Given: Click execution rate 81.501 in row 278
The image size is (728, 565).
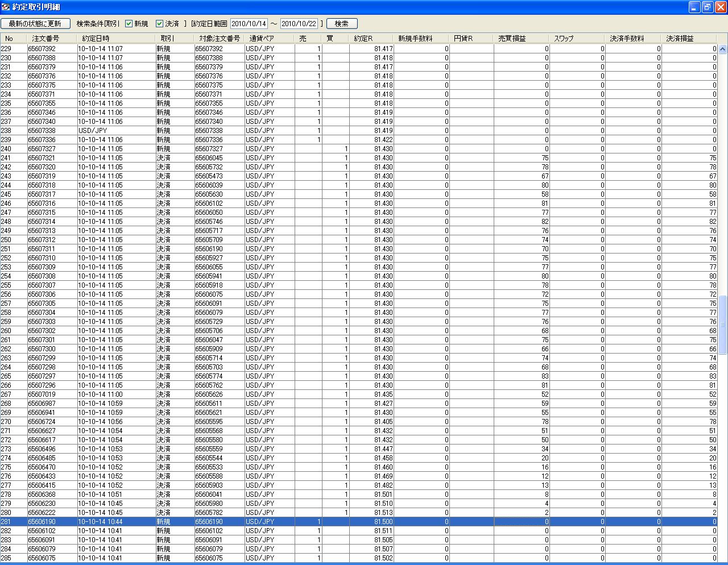Looking at the screenshot, I should click(371, 495).
